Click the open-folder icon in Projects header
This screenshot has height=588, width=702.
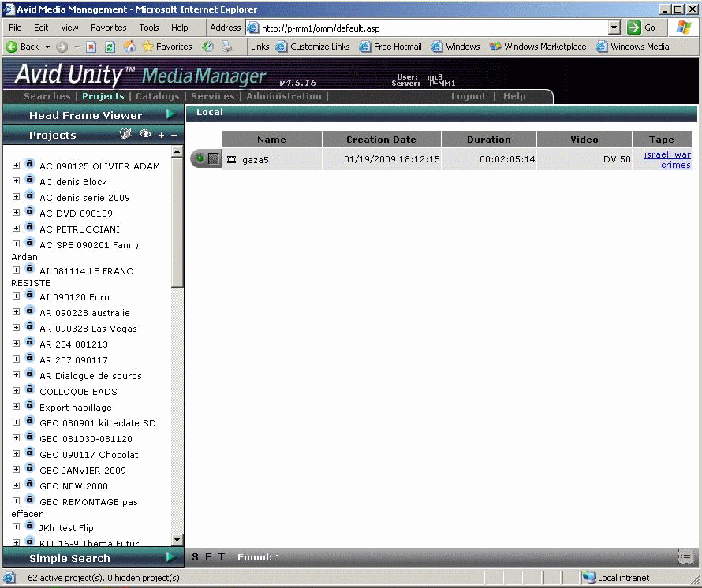pos(125,134)
